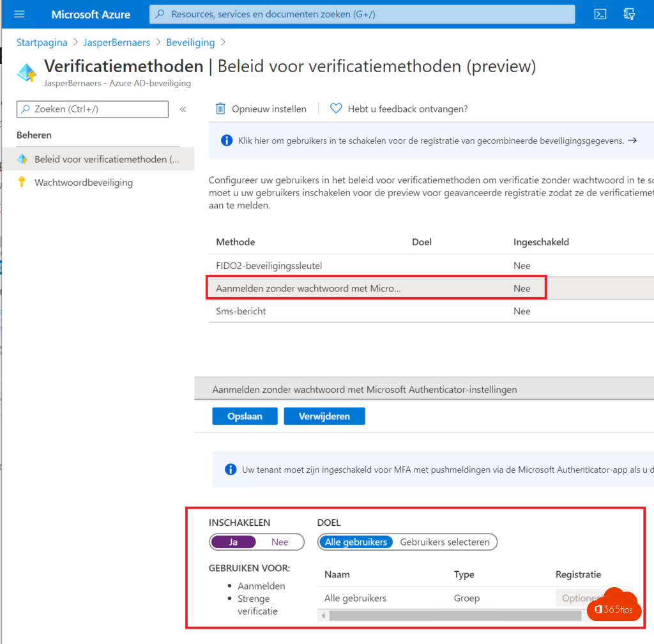Open the hamburger portal menu
The image size is (654, 644).
19,14
